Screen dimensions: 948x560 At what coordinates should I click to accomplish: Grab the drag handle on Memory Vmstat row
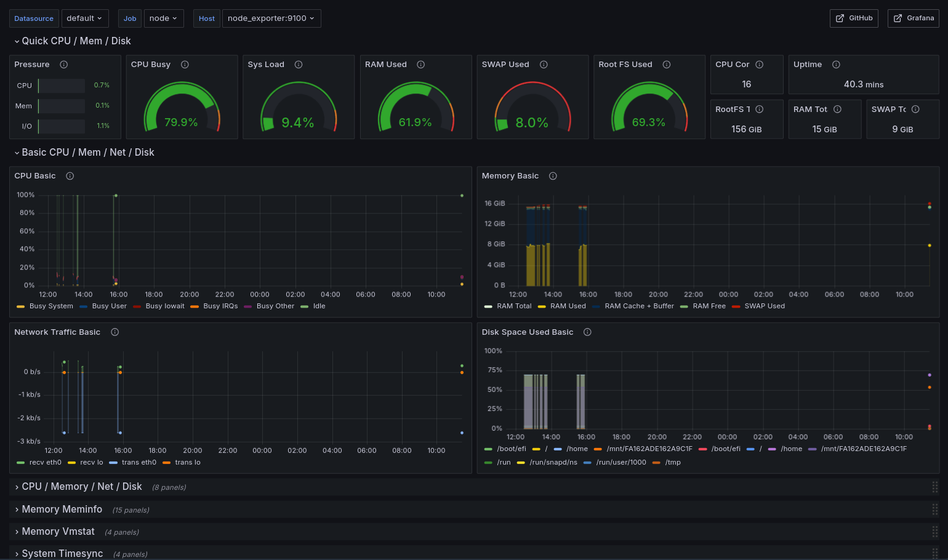(x=935, y=532)
